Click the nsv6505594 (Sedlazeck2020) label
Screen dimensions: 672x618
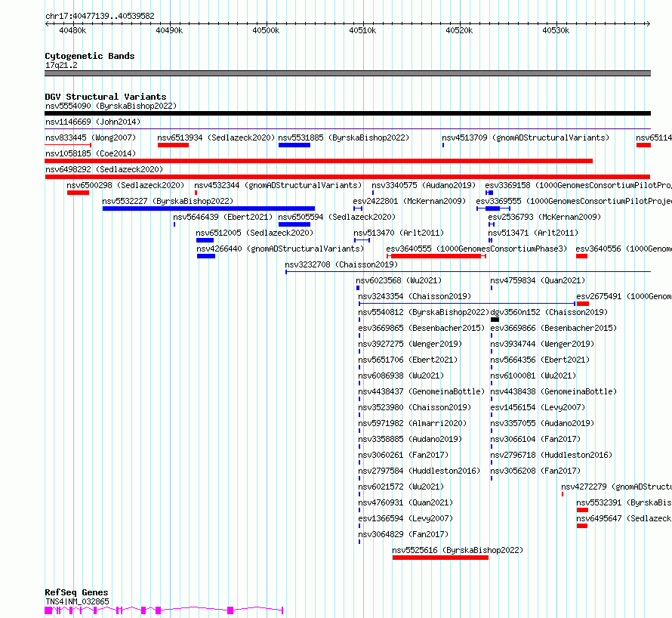337,217
